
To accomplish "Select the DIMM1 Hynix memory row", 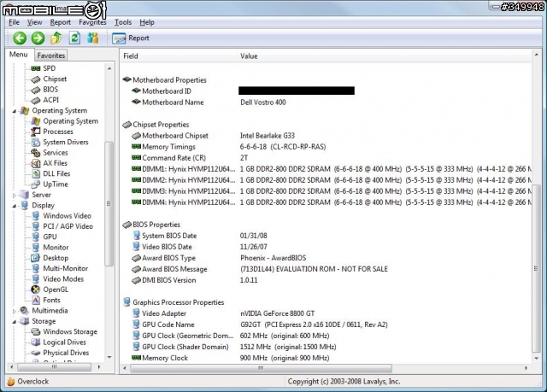I will [325, 169].
